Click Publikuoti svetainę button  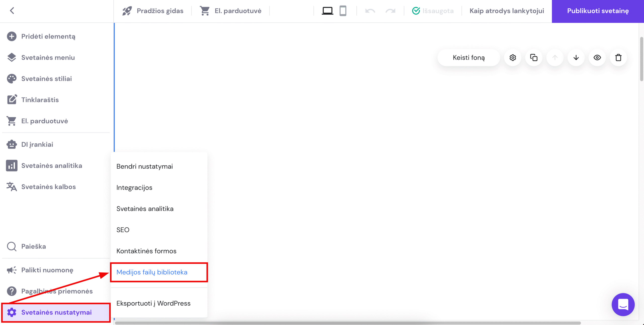click(598, 11)
